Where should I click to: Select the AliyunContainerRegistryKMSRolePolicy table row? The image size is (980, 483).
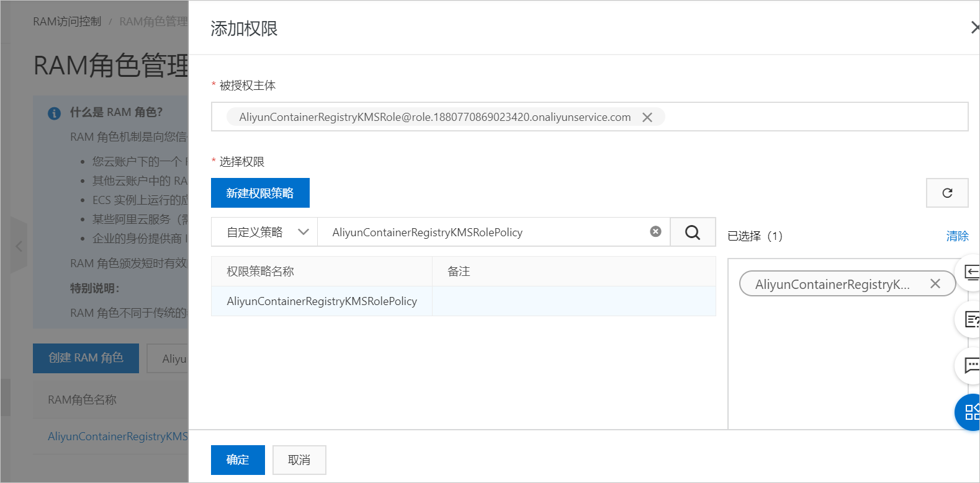coord(464,301)
